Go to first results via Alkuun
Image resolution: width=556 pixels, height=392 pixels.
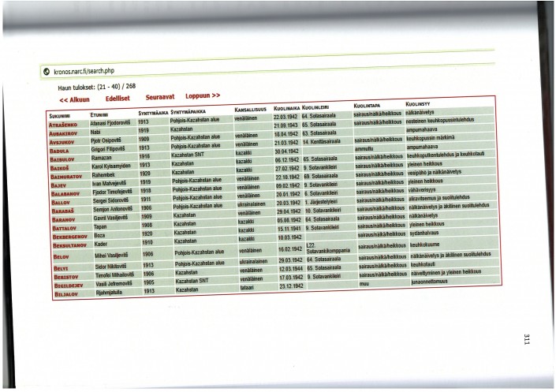(x=75, y=99)
